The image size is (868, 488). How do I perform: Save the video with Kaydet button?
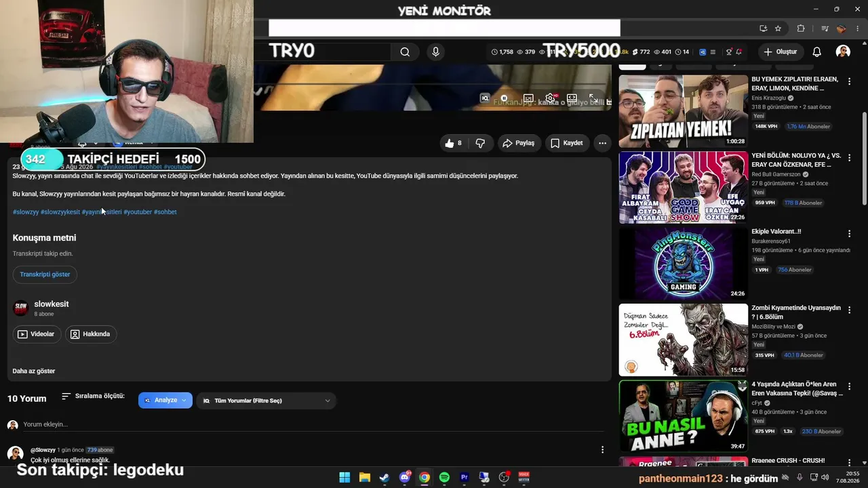(x=567, y=143)
